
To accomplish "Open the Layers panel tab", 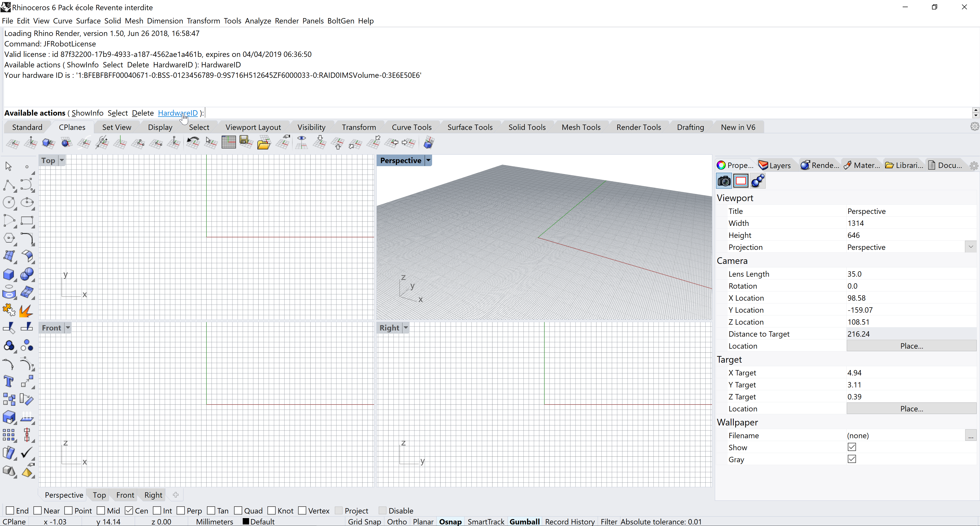I will 775,165.
